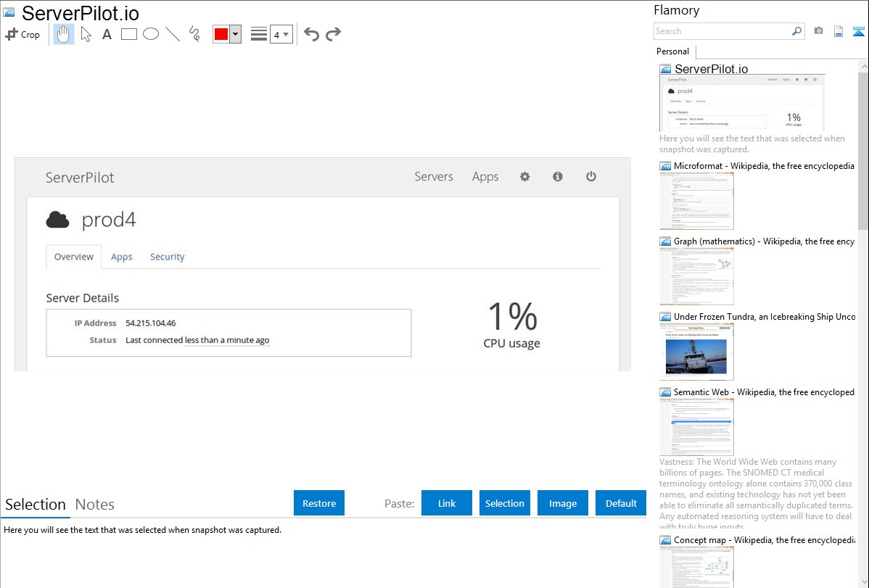Open the Microformat snapshot thumbnail
This screenshot has height=588, width=869.
(696, 201)
